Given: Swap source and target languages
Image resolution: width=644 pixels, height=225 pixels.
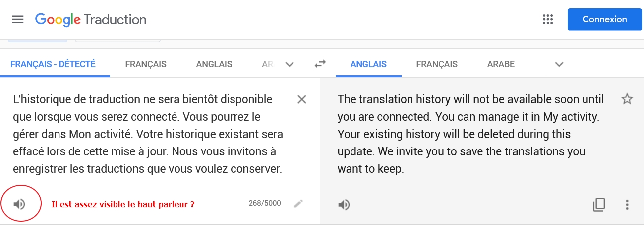Looking at the screenshot, I should [320, 64].
